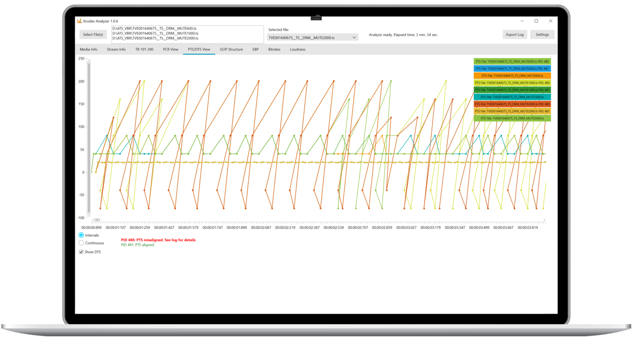This screenshot has width=644, height=341.
Task: Click the PTS misaligned warning text
Action: tap(158, 240)
